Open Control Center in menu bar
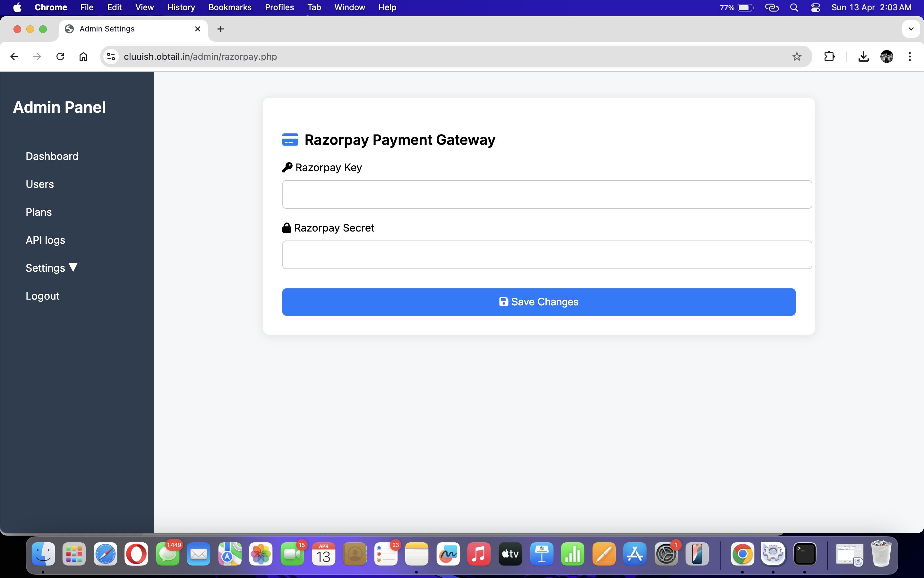Image resolution: width=924 pixels, height=578 pixels. pos(816,8)
